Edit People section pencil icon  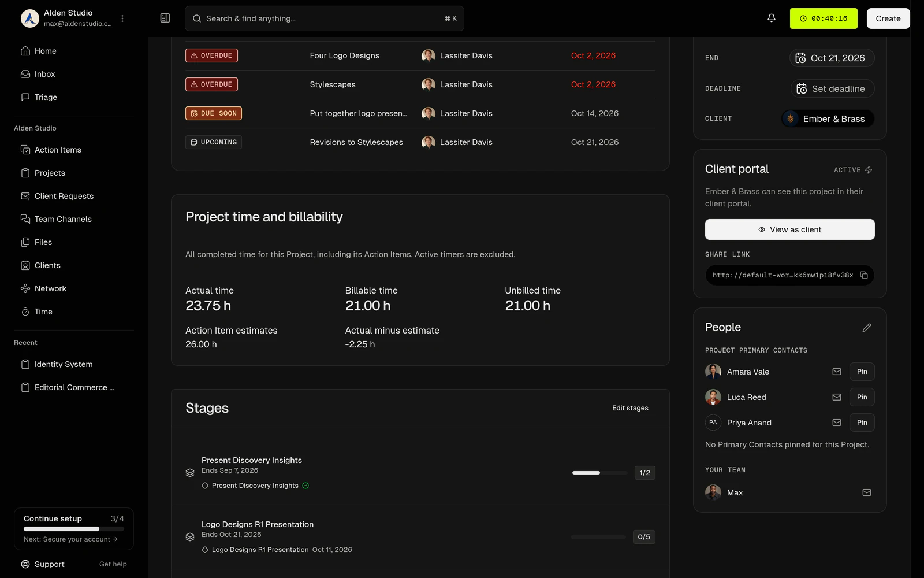click(867, 328)
